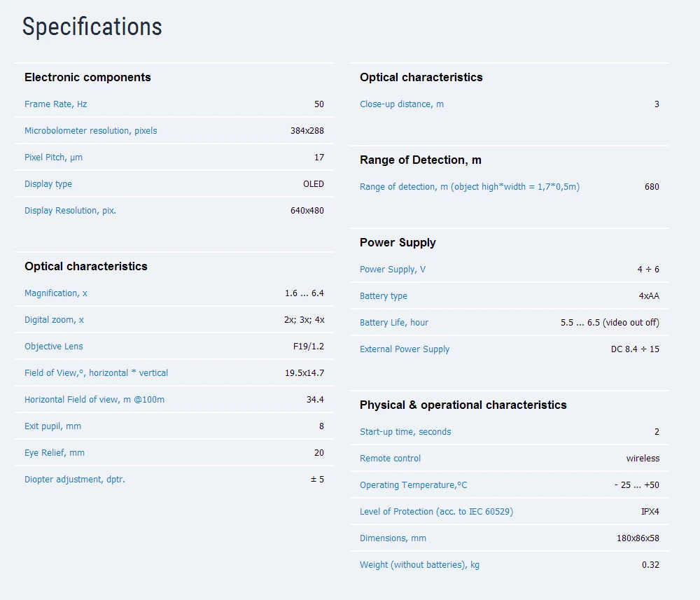Select the OLED value
This screenshot has width=700, height=600.
pyautogui.click(x=314, y=184)
